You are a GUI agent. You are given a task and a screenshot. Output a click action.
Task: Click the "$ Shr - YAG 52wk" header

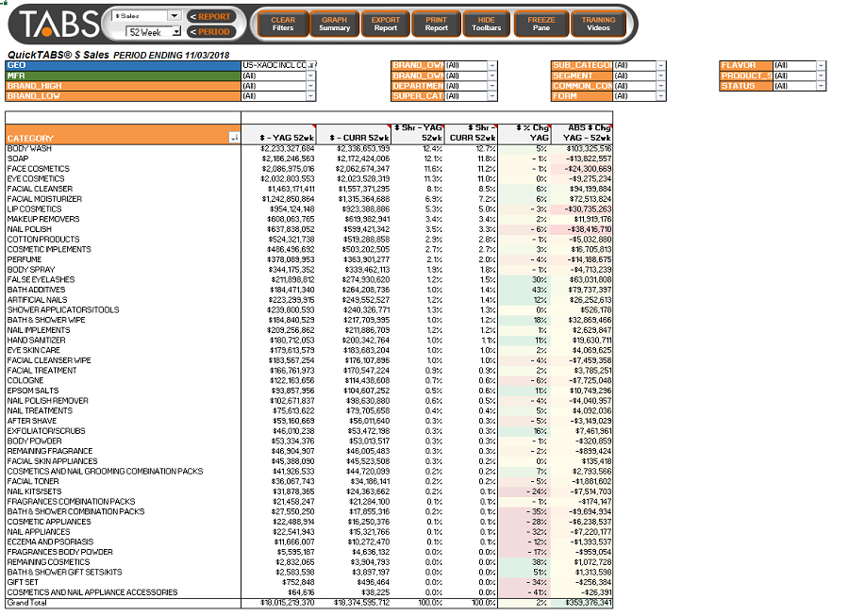(418, 134)
